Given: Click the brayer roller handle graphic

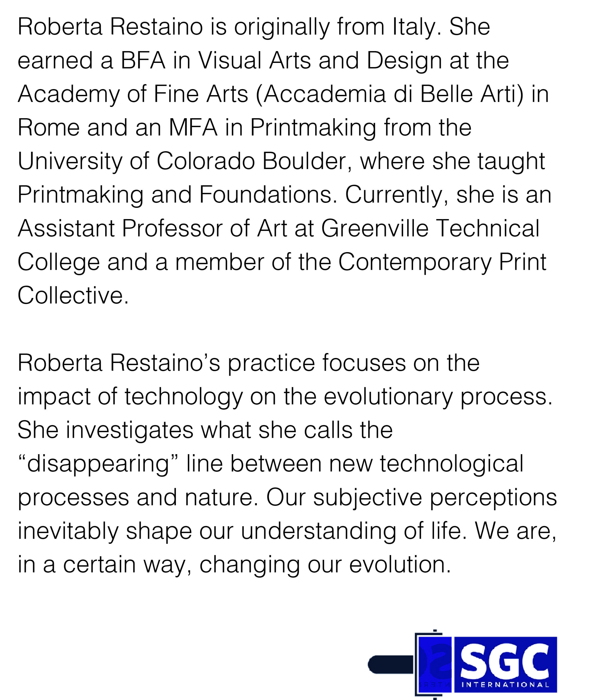Looking at the screenshot, I should coord(390,664).
